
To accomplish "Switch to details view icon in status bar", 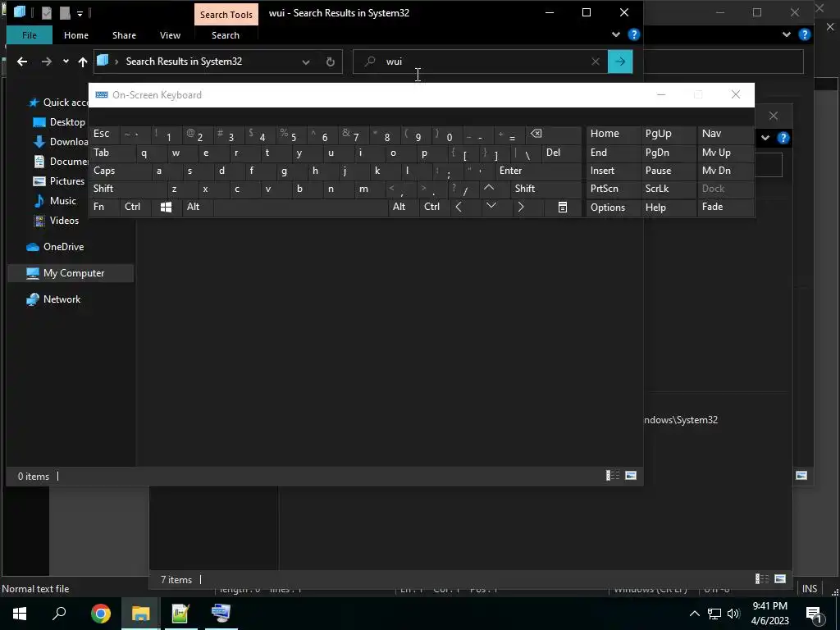I will pyautogui.click(x=612, y=476).
